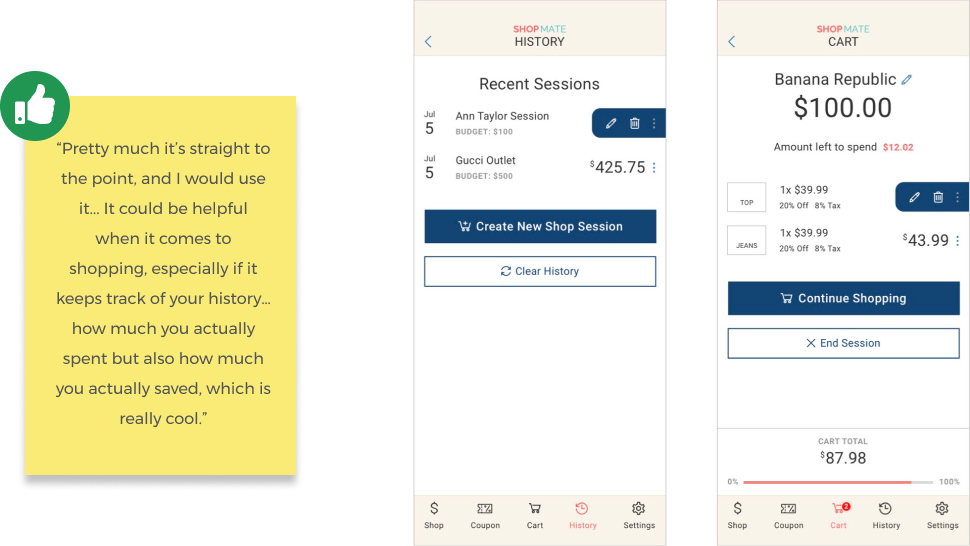Click the cart total budget progress bar

coord(838,482)
